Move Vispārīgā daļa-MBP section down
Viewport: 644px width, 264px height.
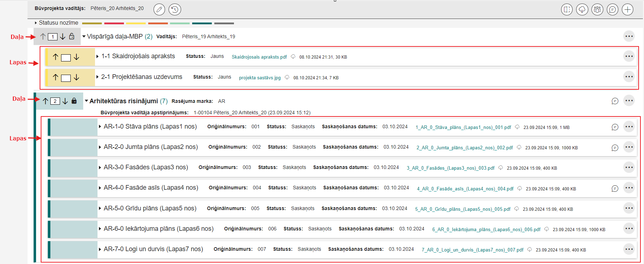(63, 36)
